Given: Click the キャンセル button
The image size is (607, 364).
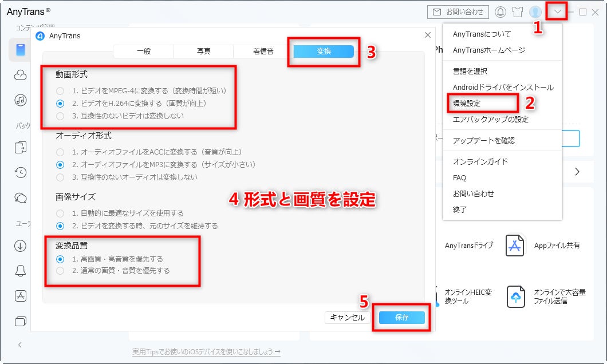Looking at the screenshot, I should click(x=347, y=318).
